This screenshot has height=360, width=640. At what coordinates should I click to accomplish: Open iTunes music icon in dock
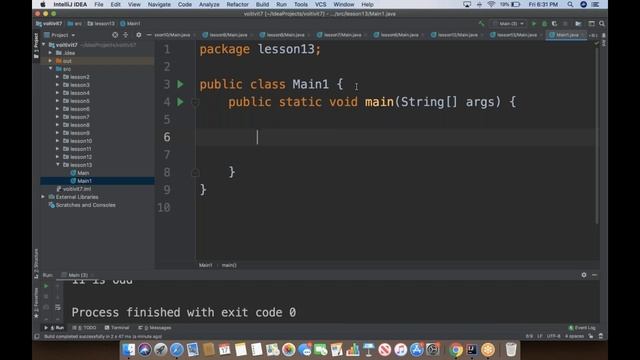[x=400, y=350]
